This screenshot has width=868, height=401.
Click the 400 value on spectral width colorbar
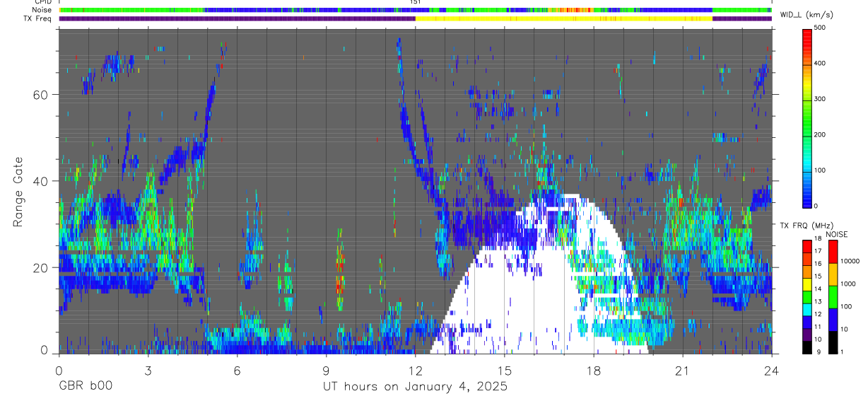[x=820, y=64]
